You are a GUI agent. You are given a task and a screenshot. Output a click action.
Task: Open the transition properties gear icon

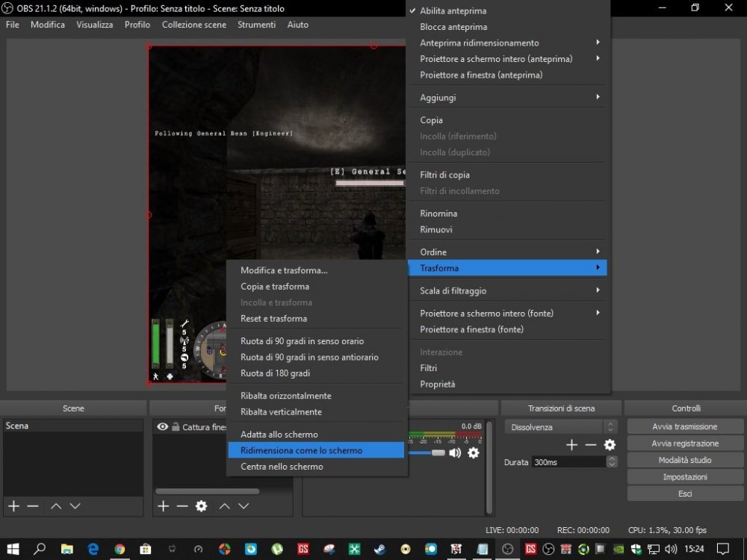610,445
